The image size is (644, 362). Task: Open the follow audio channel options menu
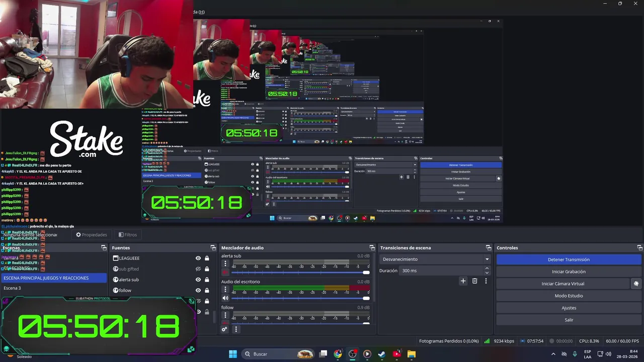point(225,315)
